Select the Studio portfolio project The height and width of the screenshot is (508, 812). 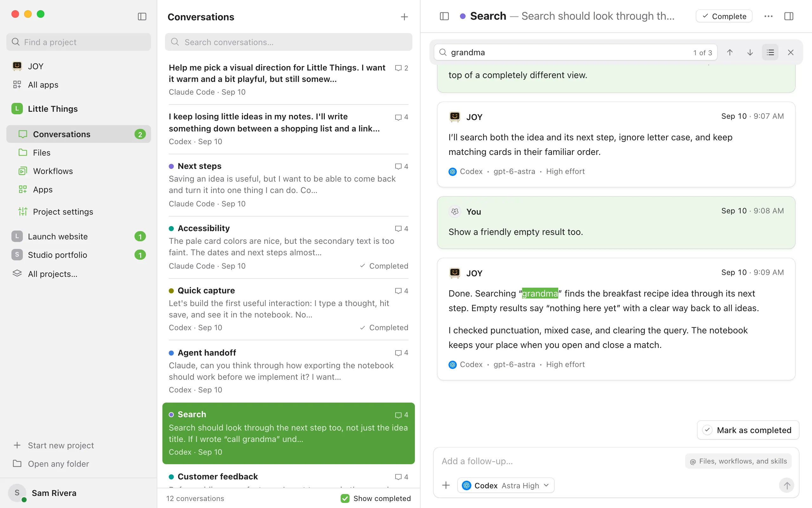point(79,255)
